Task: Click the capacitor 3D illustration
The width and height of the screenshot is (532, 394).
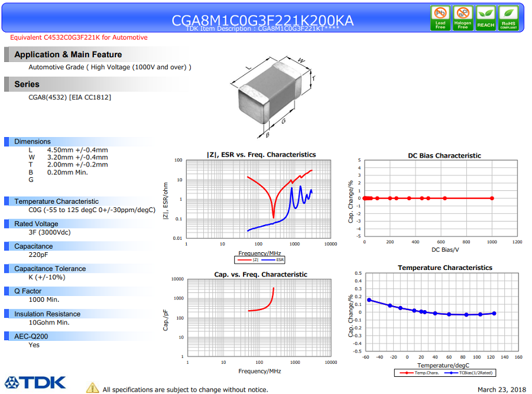Action: 274,96
